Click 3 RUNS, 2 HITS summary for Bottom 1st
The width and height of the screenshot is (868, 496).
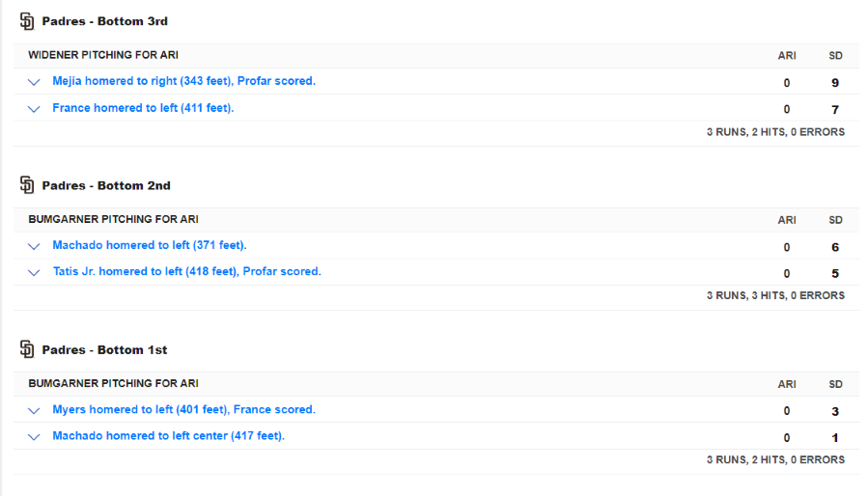[x=775, y=459]
